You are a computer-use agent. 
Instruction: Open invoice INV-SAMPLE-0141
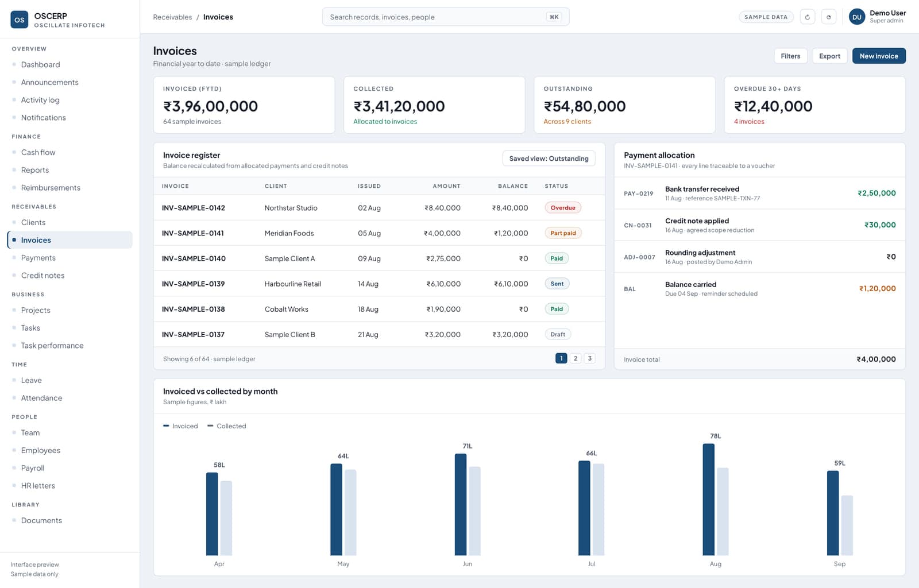(193, 233)
